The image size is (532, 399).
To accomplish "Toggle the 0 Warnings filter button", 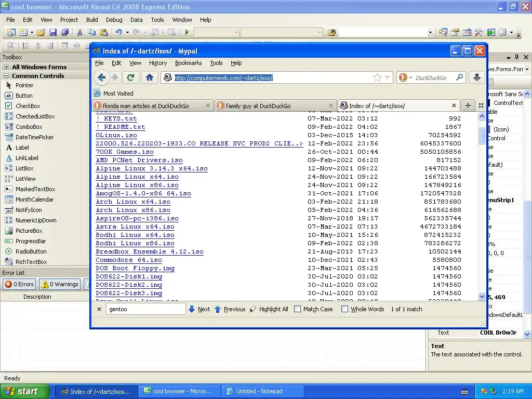I will [60, 284].
